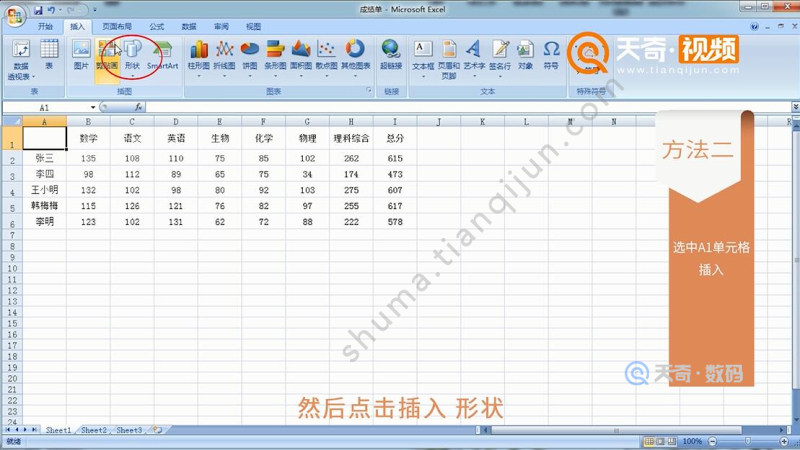Open Formulas (公式) ribbon tab

point(157,27)
